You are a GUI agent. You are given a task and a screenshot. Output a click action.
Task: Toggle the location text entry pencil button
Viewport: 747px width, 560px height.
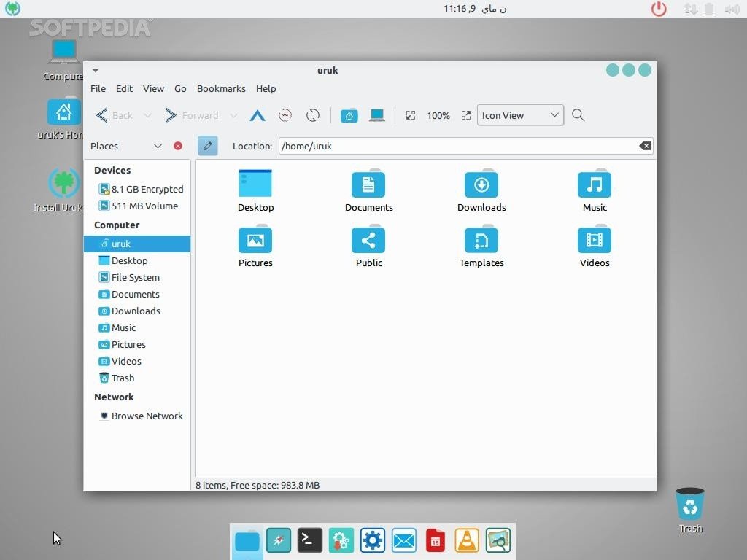point(207,146)
